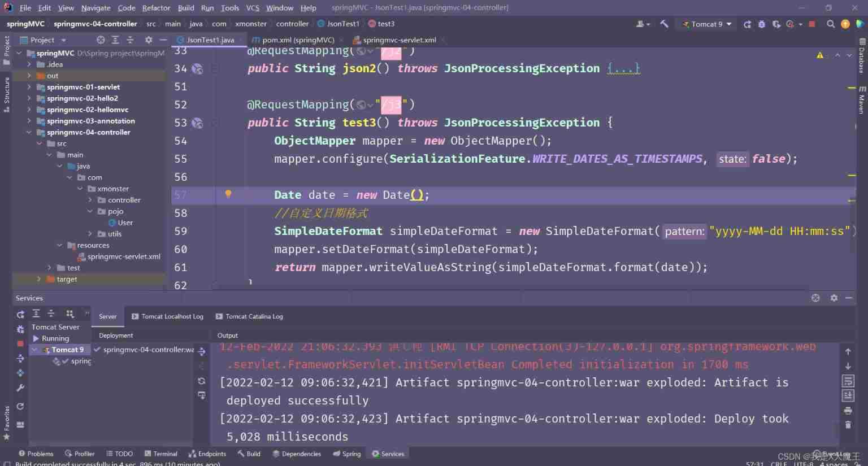868x466 pixels.
Task: Toggle scroll to end of output
Action: click(x=848, y=395)
